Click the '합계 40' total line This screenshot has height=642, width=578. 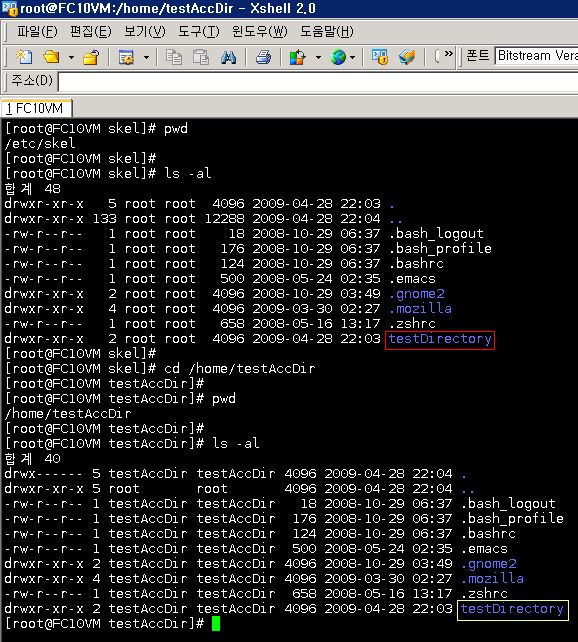[32, 459]
